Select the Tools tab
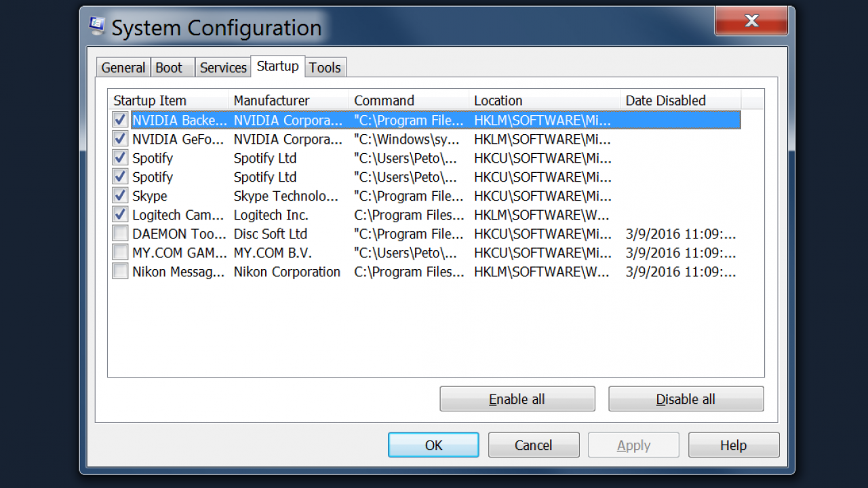 325,68
